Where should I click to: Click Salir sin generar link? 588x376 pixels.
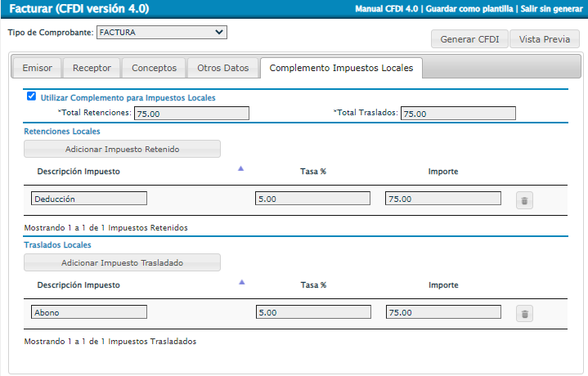550,9
